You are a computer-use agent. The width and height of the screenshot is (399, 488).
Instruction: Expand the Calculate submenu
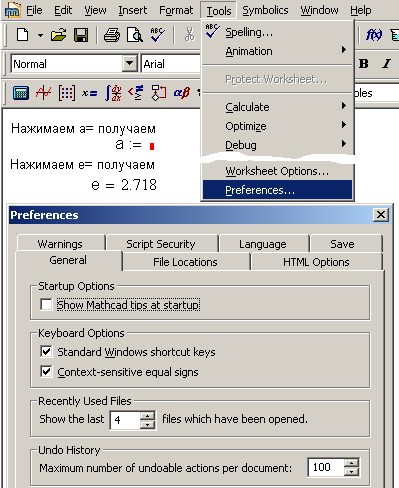coord(278,107)
